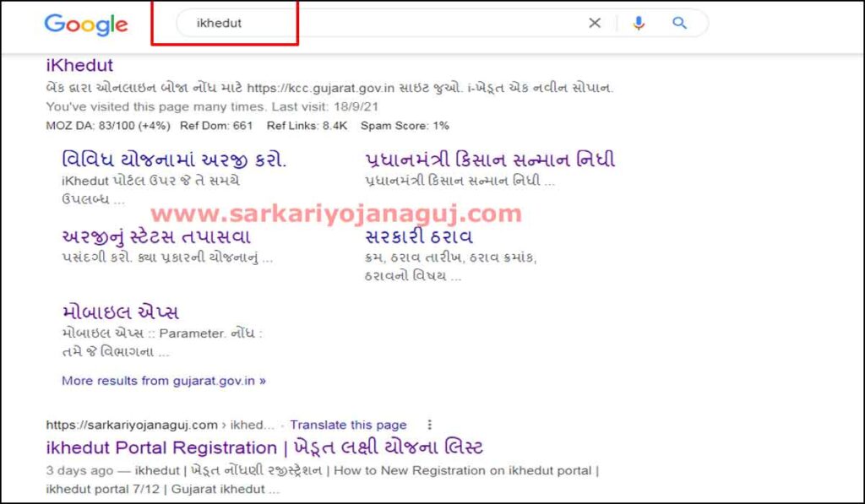
Task: Click the Google logo
Action: pos(85,24)
